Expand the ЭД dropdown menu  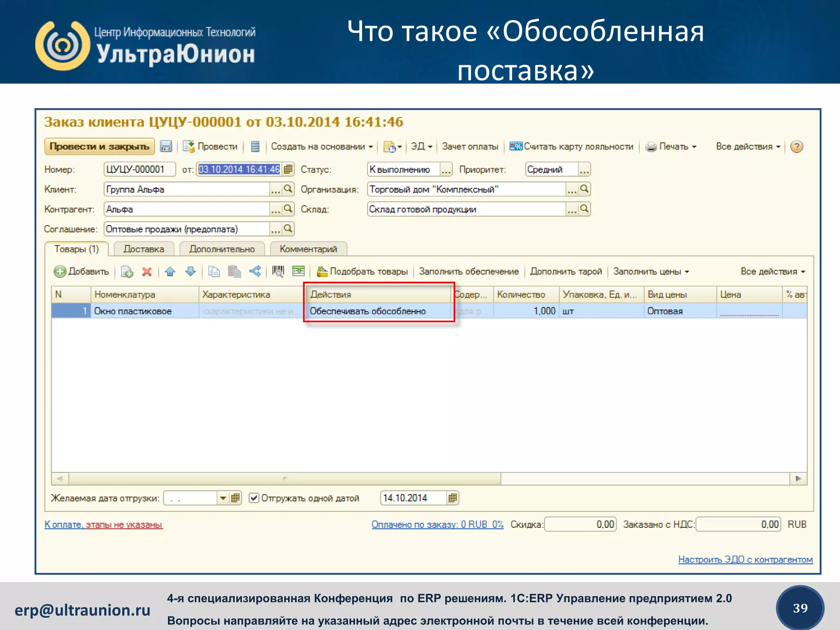pyautogui.click(x=422, y=146)
